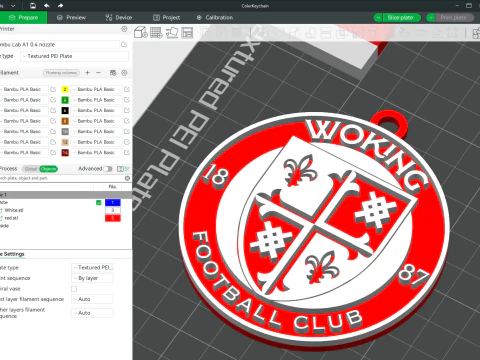Click the brown filament 8 color swatch
The width and height of the screenshot is (480, 360).
point(65,121)
